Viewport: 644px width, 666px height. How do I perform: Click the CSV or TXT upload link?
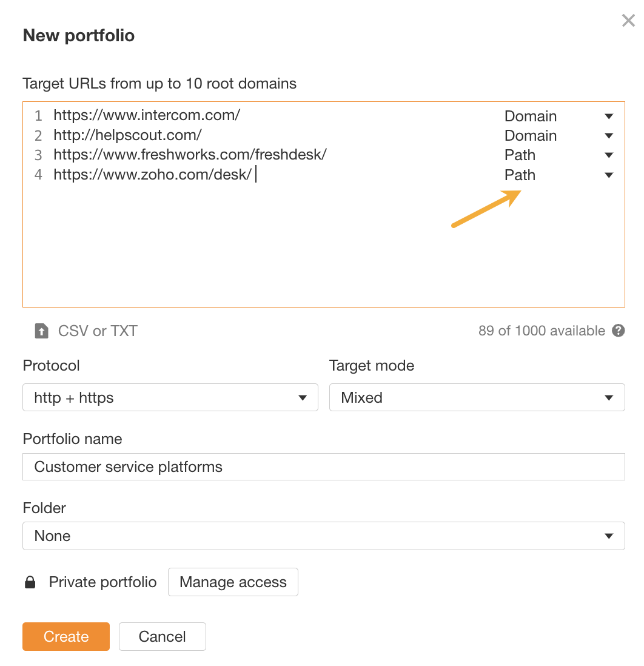[98, 331]
